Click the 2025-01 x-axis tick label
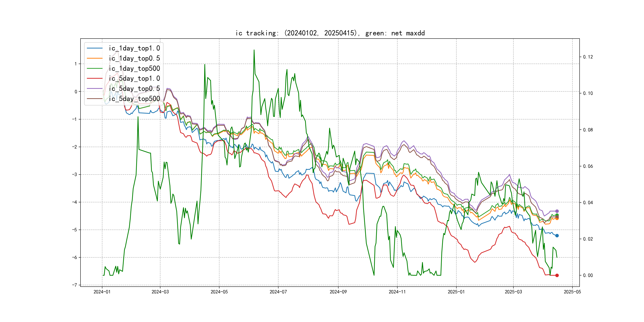 click(456, 292)
